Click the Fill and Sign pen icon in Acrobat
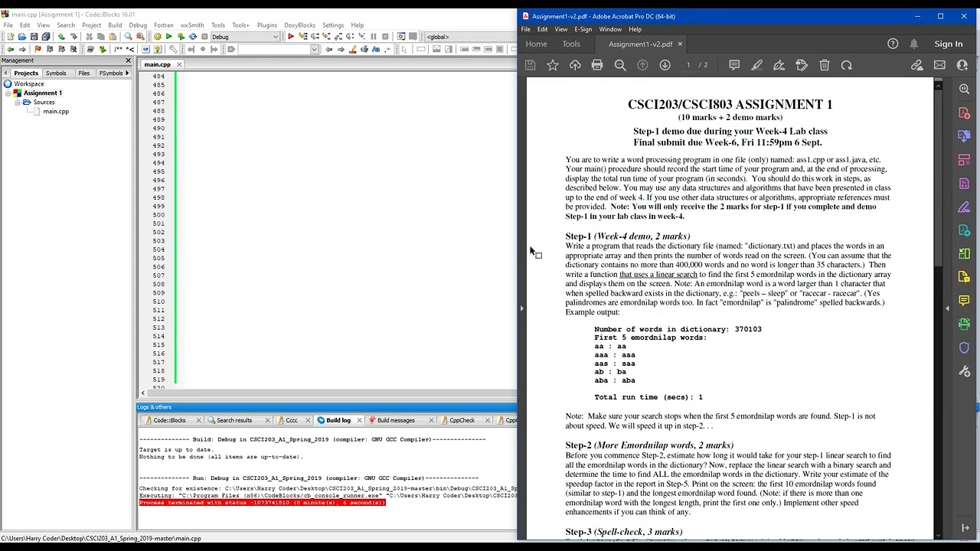 779,66
